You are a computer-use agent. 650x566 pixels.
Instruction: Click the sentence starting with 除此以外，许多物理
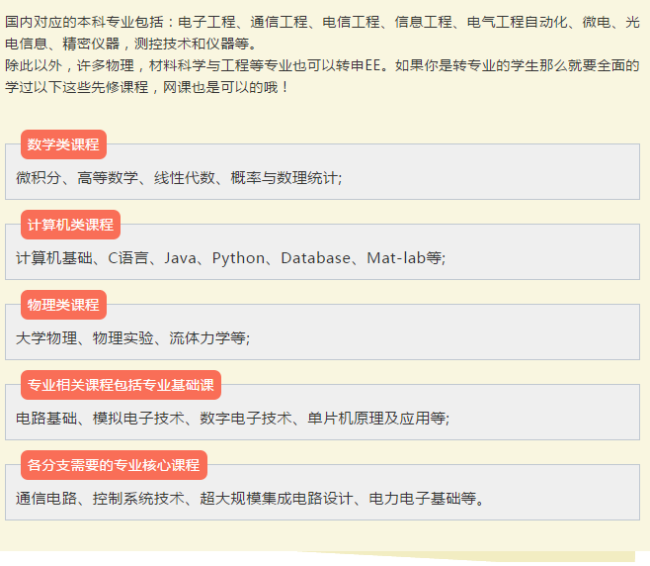click(322, 65)
